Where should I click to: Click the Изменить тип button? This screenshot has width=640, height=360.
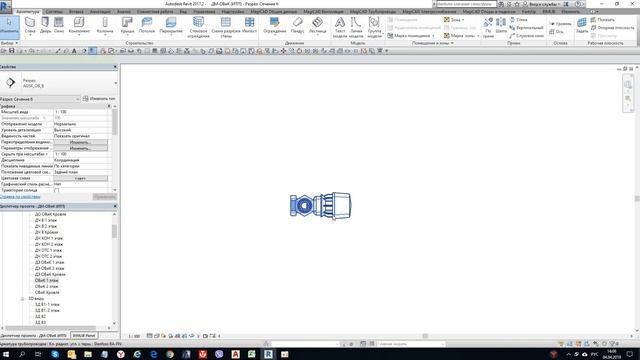pos(99,99)
